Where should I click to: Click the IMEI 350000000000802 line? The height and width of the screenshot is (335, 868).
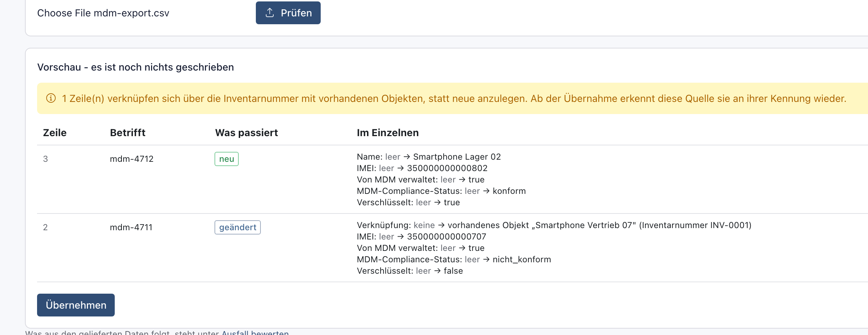click(422, 168)
